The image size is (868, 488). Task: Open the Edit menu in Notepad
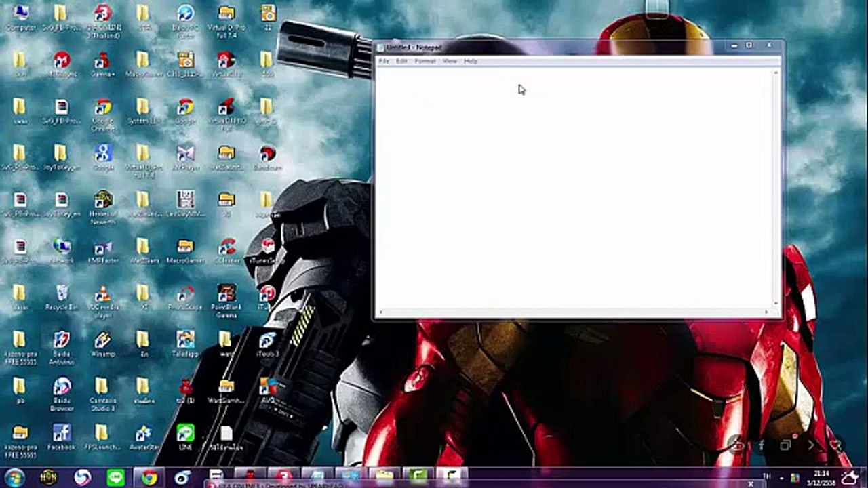click(x=401, y=61)
